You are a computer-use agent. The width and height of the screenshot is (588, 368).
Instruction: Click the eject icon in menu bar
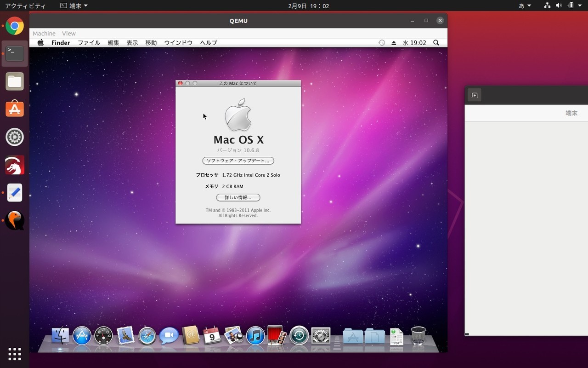pyautogui.click(x=394, y=43)
